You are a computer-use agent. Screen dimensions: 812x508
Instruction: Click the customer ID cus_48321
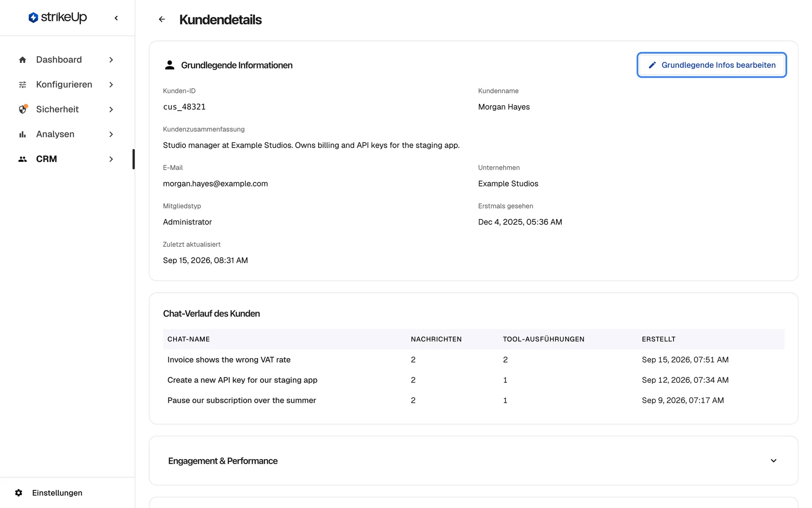[184, 107]
